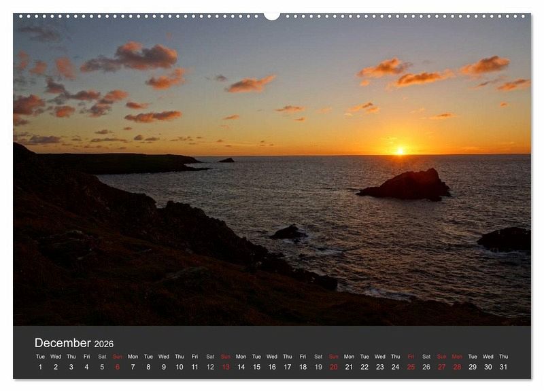This screenshot has height=392, width=544.
Task: Select date 4 in the calendar
Action: pos(87,367)
